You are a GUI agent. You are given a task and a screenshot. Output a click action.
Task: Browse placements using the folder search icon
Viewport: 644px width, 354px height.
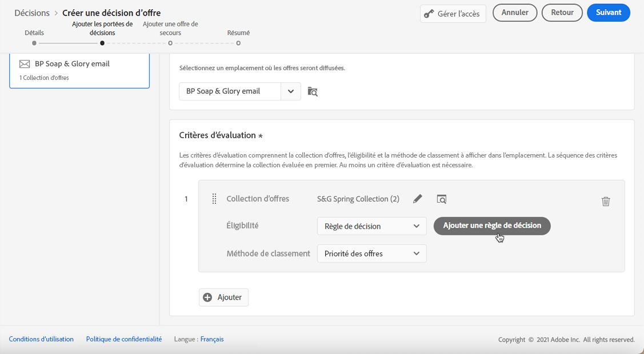[x=313, y=91]
